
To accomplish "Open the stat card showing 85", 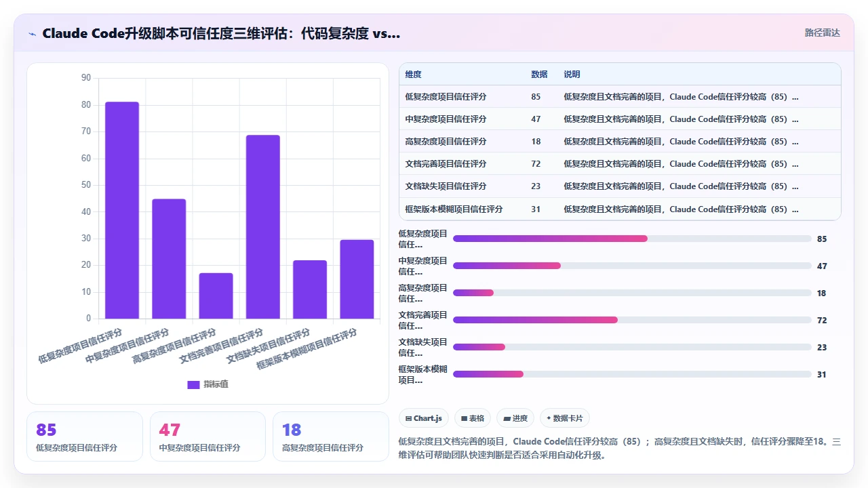I will click(85, 436).
